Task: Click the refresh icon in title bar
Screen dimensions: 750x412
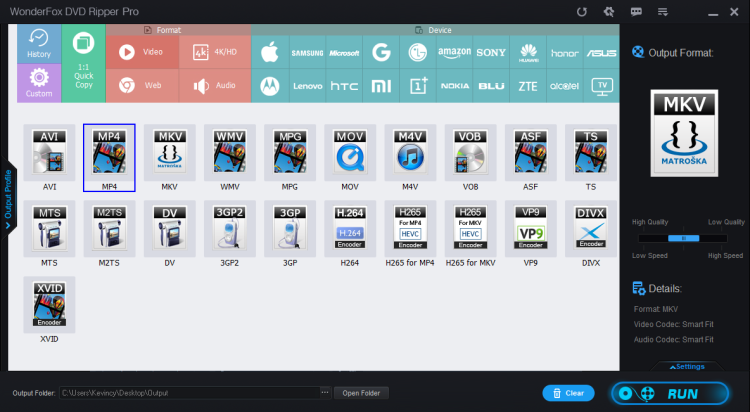Action: (582, 11)
